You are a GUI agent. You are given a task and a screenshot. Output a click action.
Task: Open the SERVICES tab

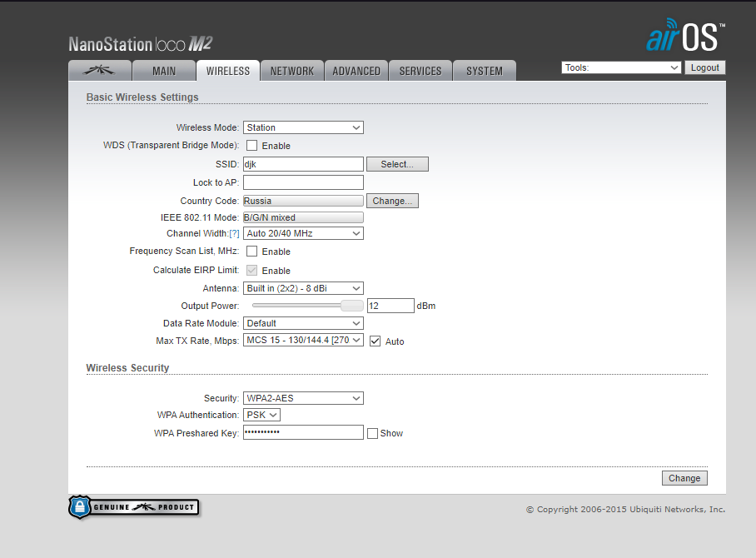420,71
